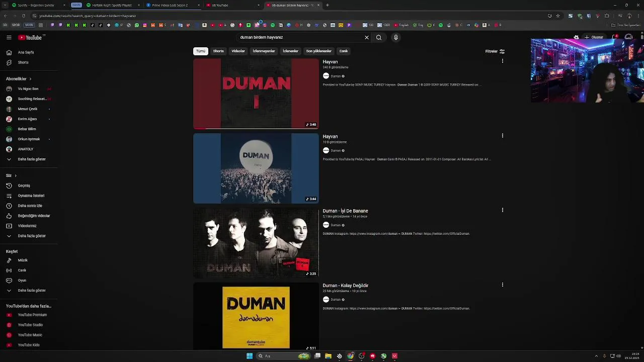This screenshot has width=644, height=362.
Task: Click the browser address bar URL
Action: coord(88,16)
